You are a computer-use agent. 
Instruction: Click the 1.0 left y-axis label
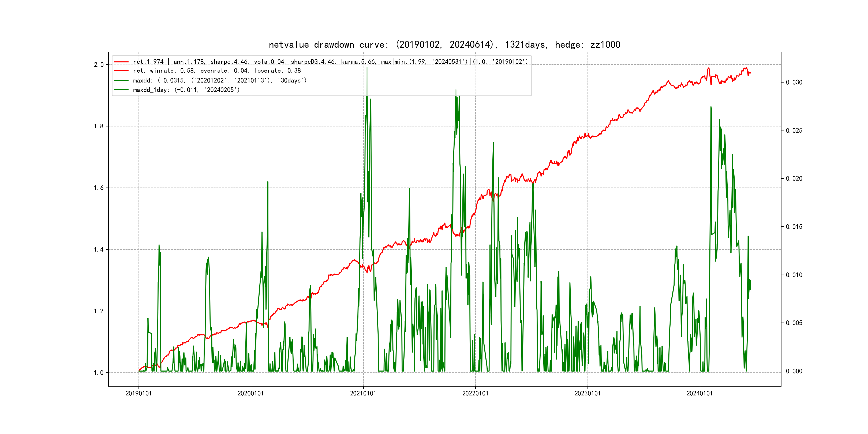[x=98, y=373]
